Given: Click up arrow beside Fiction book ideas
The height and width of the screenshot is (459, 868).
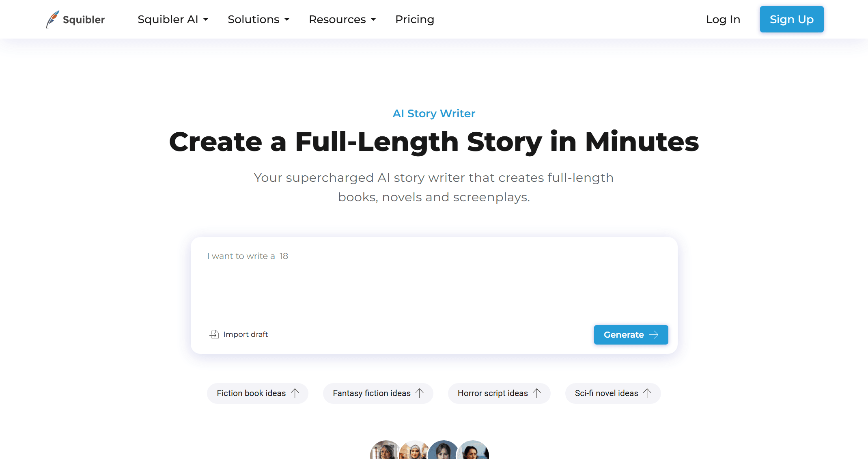Looking at the screenshot, I should coord(295,393).
